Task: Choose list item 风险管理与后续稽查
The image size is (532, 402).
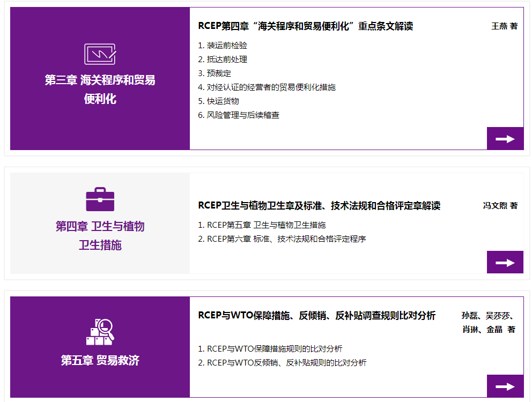Action: 239,115
